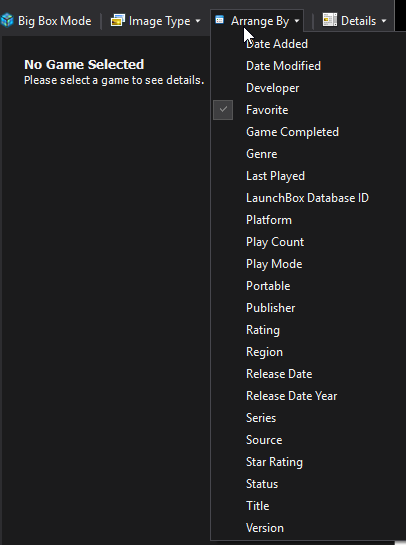Screen dimensions: 406x545
Task: Select Developer in Arrange By menu
Action: (x=273, y=88)
